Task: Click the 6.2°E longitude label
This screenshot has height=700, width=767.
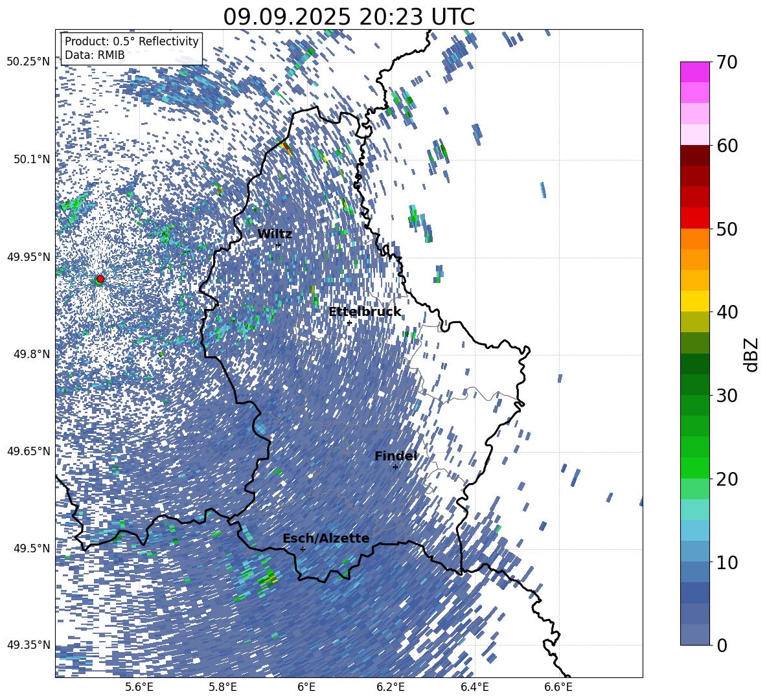Action: (391, 687)
